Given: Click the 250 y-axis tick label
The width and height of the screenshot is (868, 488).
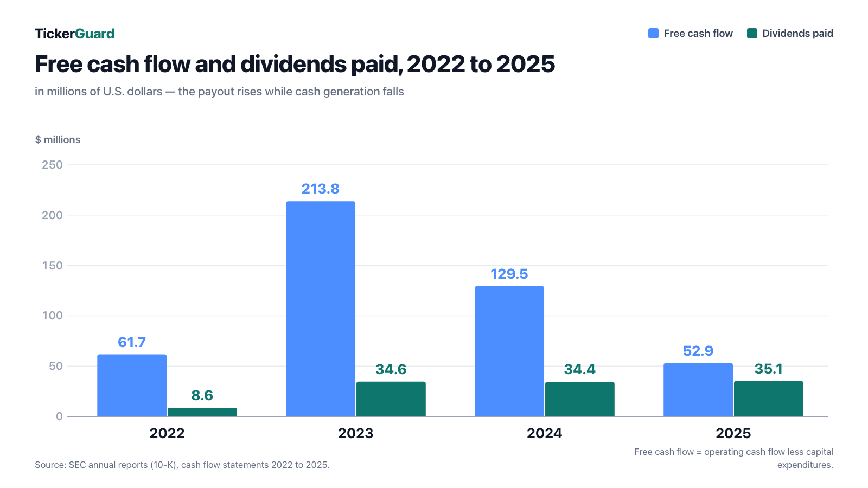Looking at the screenshot, I should coord(53,165).
